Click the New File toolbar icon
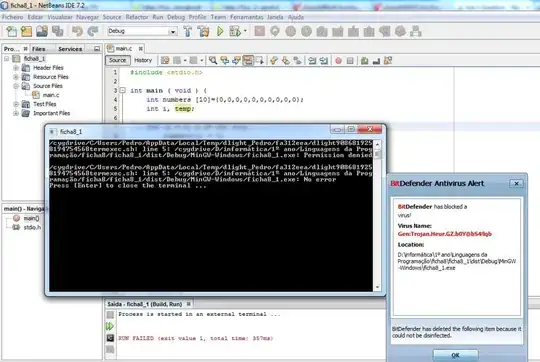The width and height of the screenshot is (540, 362). pyautogui.click(x=11, y=31)
